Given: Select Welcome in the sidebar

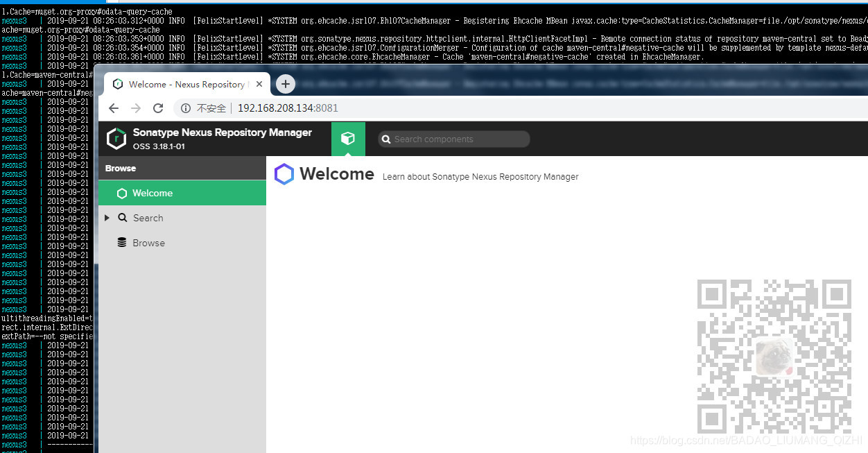Looking at the screenshot, I should click(182, 193).
